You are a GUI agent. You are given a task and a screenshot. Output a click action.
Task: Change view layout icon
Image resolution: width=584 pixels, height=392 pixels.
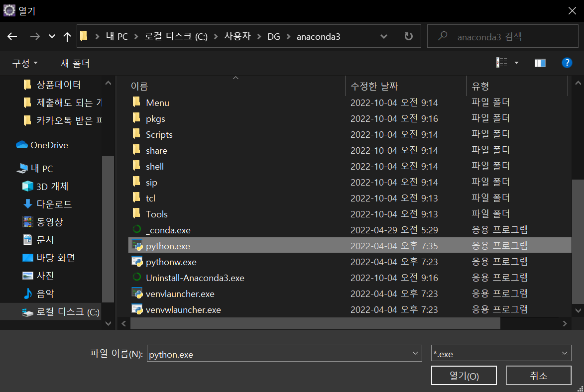[x=502, y=63]
